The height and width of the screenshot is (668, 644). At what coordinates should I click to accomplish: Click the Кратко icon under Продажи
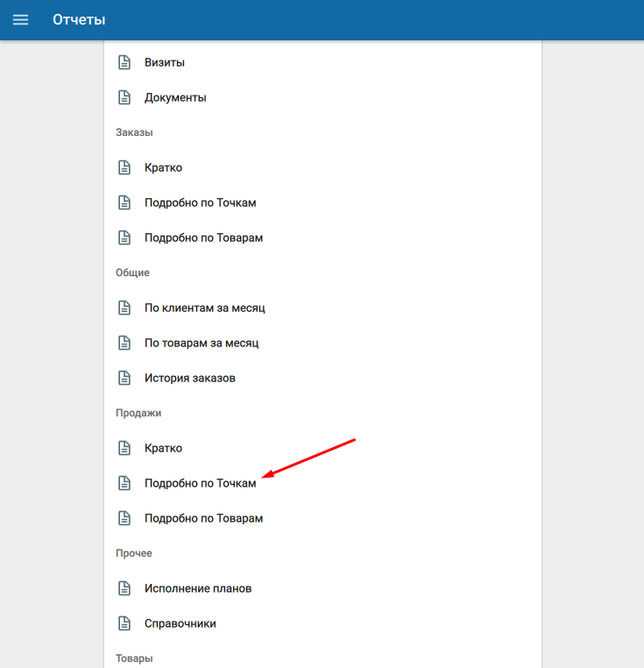(x=124, y=448)
